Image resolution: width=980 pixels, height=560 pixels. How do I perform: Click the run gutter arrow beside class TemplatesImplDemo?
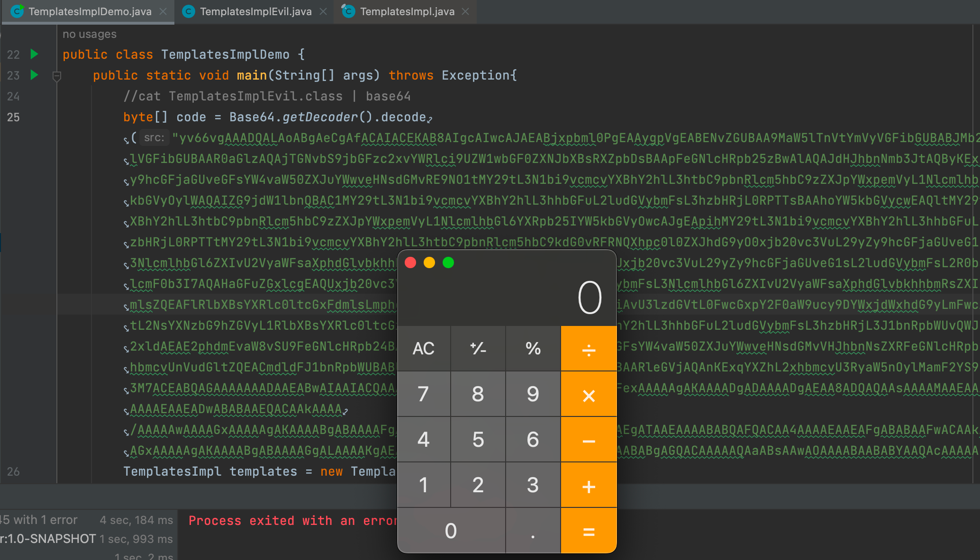click(34, 54)
